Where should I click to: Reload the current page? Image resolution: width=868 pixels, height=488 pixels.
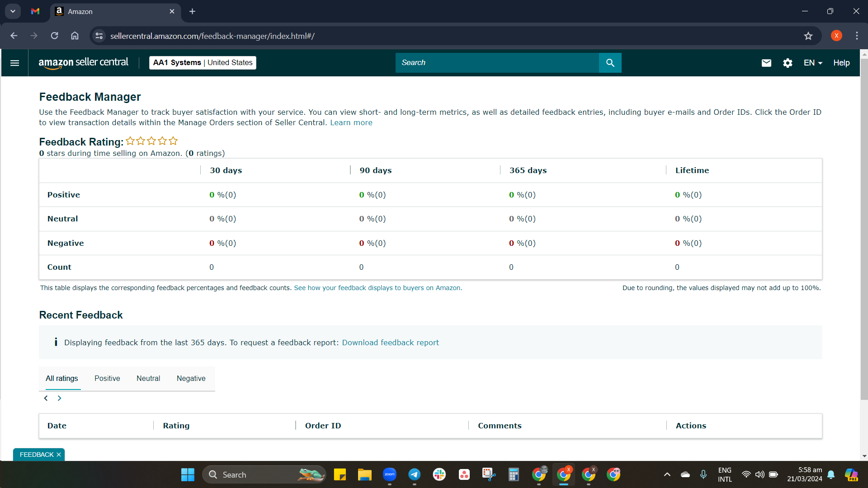pos(54,36)
